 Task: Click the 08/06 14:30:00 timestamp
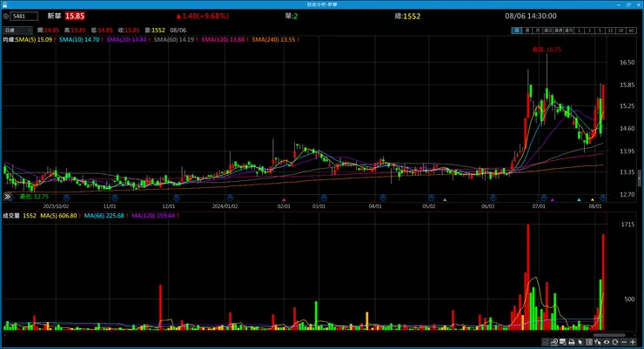pyautogui.click(x=531, y=16)
